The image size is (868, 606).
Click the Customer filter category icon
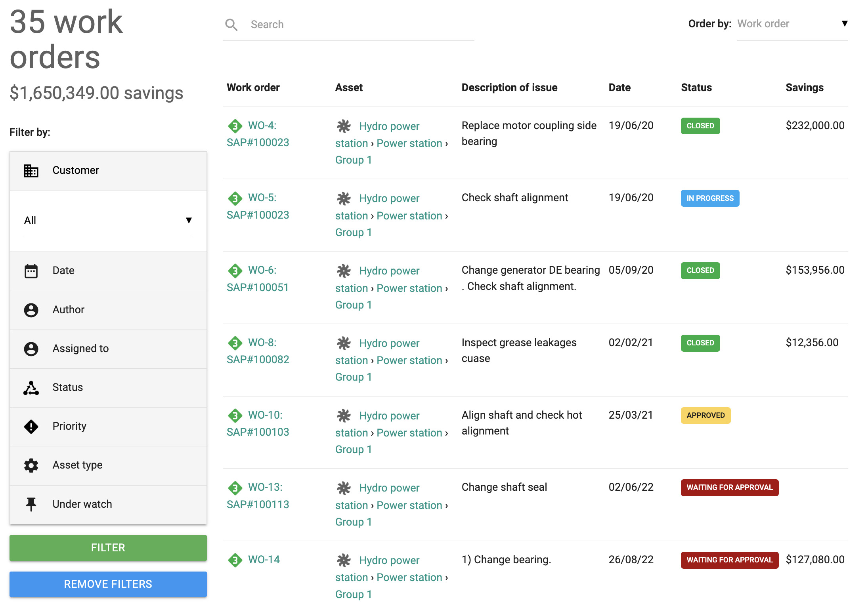[31, 170]
